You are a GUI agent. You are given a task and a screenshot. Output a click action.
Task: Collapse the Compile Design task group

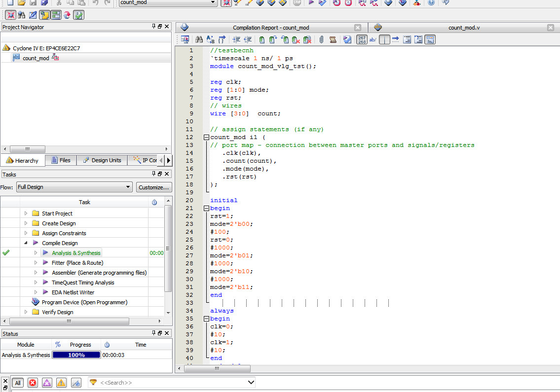point(26,243)
